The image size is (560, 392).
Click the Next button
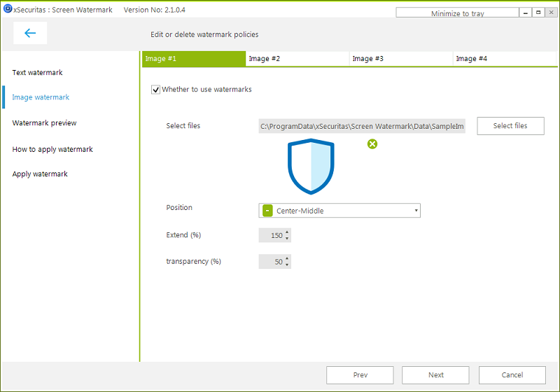point(435,375)
